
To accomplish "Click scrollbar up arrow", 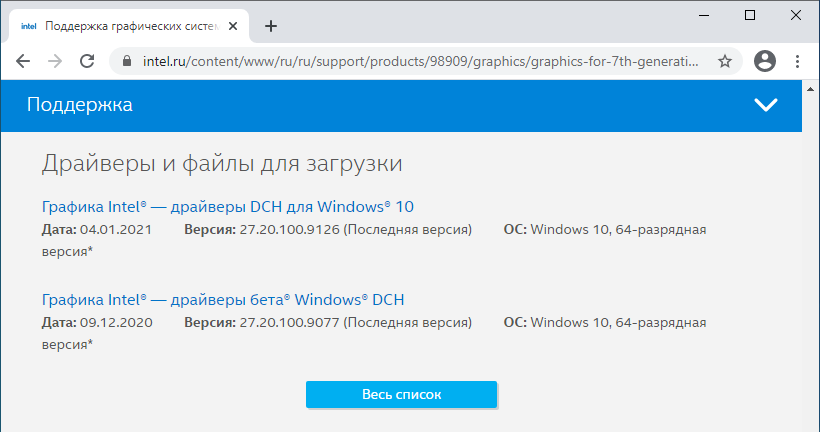I will click(811, 88).
